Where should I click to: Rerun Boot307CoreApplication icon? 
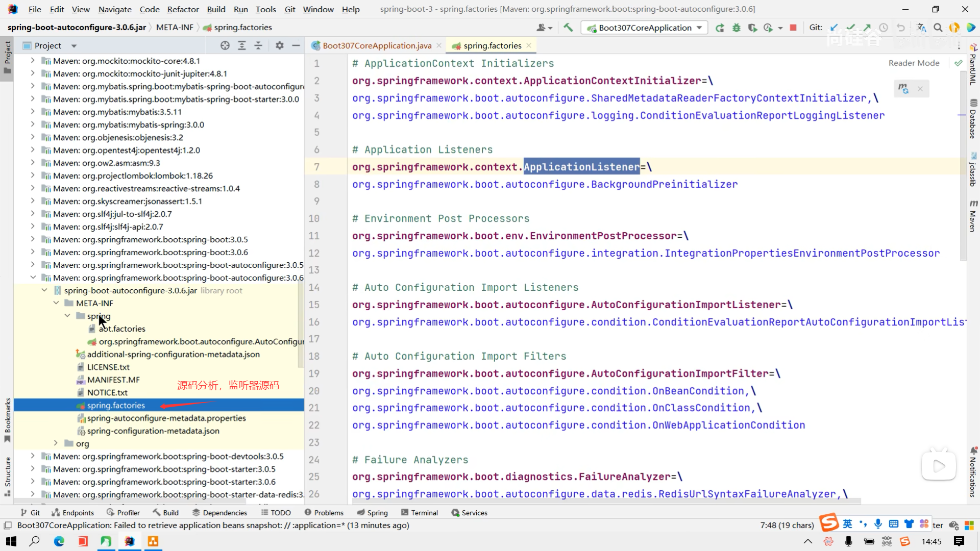(x=720, y=28)
